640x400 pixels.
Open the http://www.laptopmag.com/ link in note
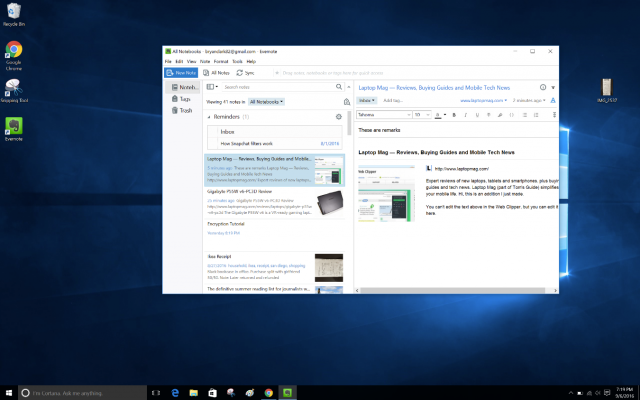click(462, 169)
